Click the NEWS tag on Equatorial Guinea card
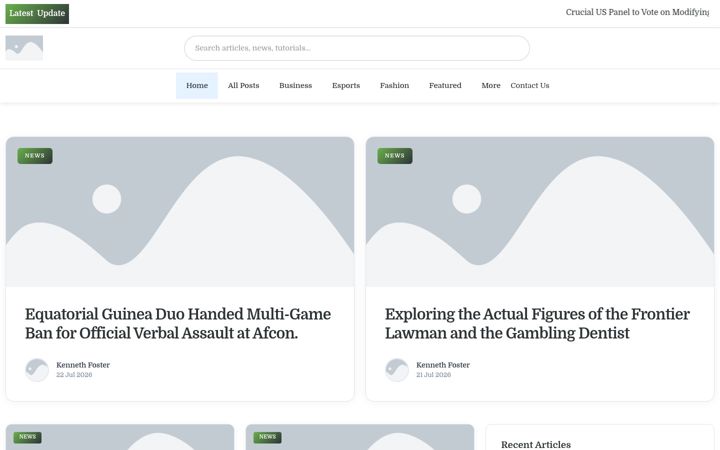720x450 pixels. [x=35, y=156]
